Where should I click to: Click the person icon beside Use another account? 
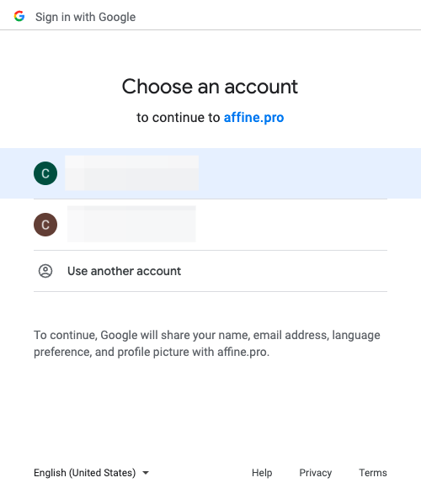(x=45, y=271)
